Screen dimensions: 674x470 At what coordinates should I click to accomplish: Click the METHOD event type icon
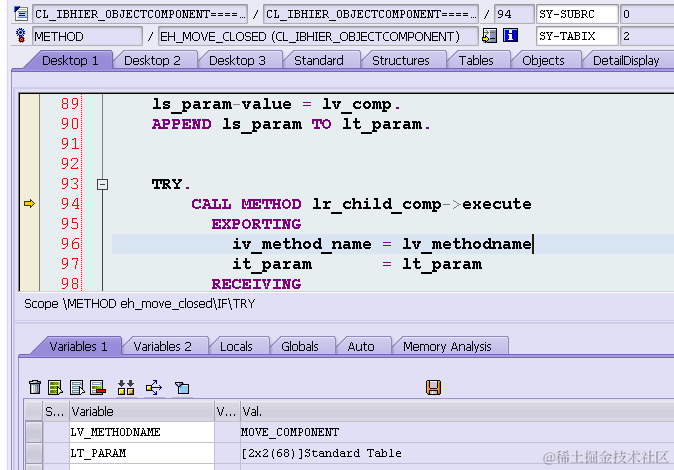tap(20, 36)
